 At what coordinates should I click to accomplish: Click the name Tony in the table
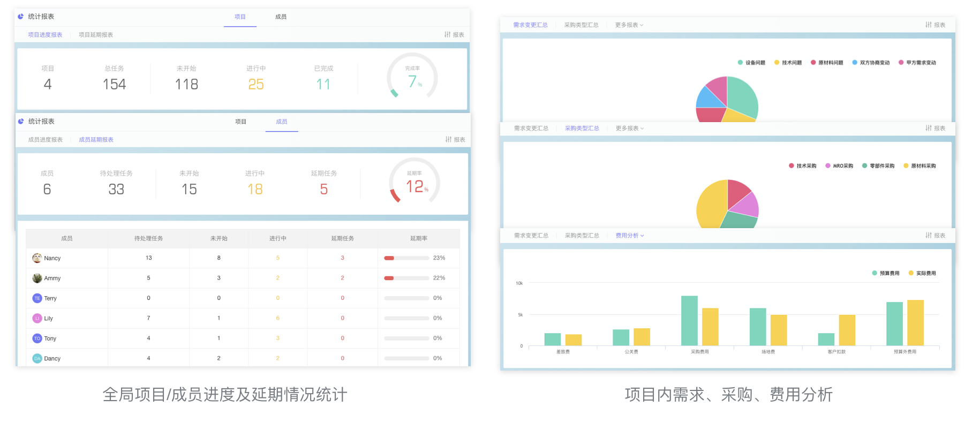point(50,338)
